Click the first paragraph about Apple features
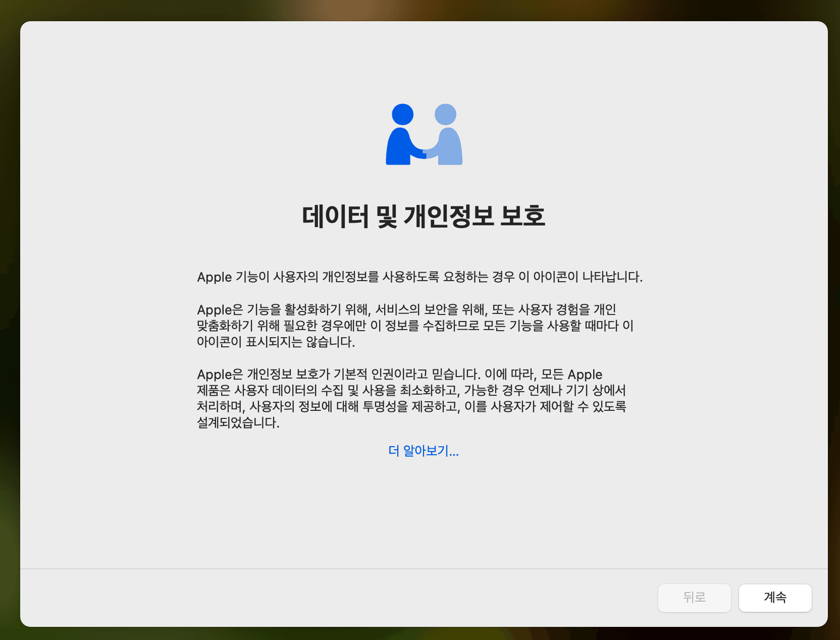The width and height of the screenshot is (840, 640). (421, 277)
